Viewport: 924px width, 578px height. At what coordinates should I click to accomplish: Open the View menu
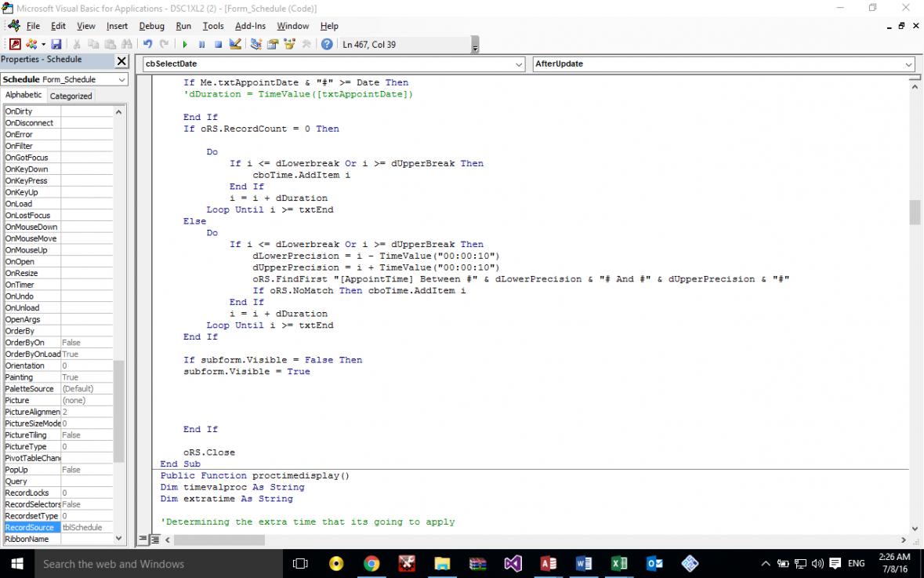click(x=86, y=26)
